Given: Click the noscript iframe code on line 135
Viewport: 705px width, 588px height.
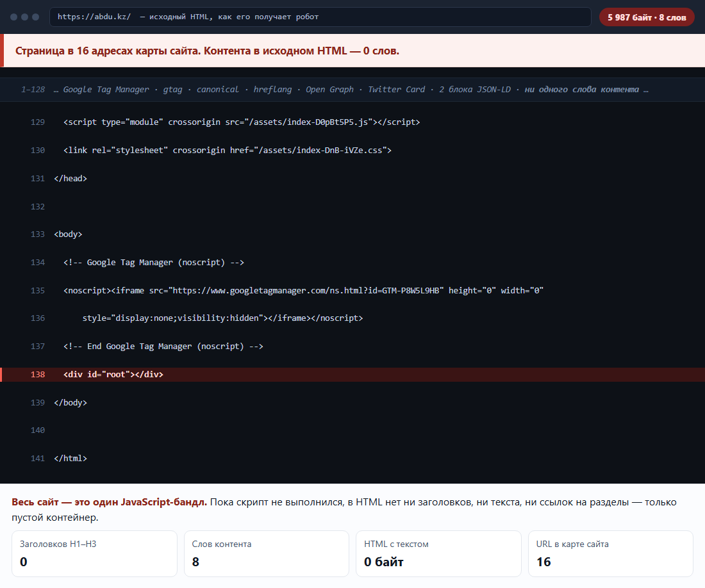Looking at the screenshot, I should point(304,291).
